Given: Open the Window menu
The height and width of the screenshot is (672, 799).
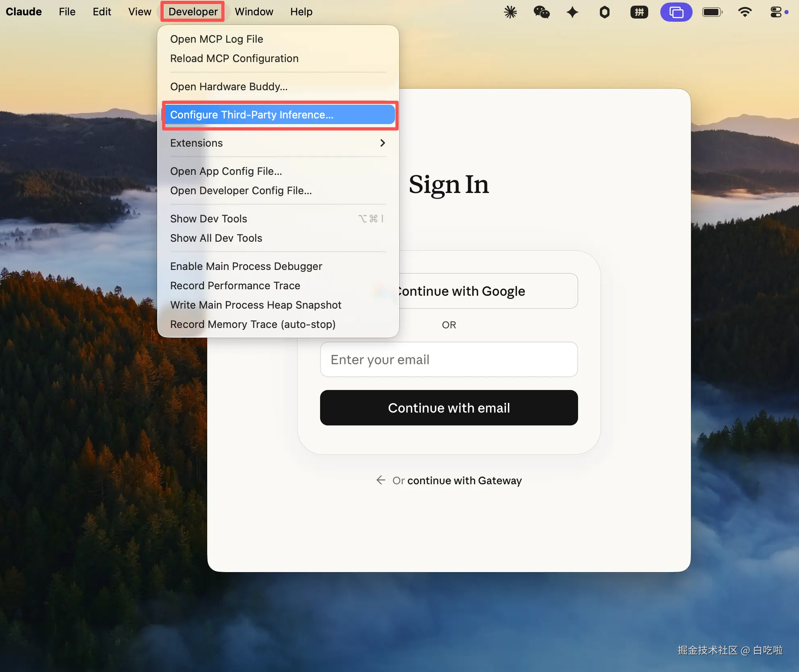Looking at the screenshot, I should tap(254, 12).
